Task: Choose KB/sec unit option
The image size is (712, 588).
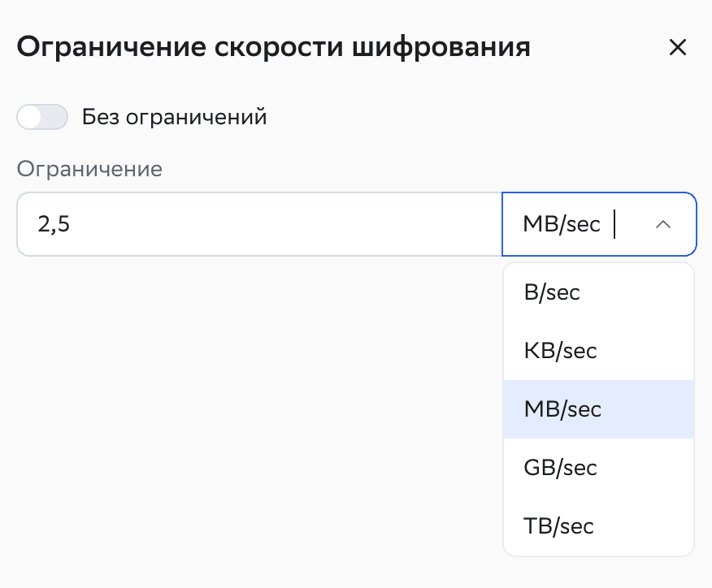Action: pos(560,351)
